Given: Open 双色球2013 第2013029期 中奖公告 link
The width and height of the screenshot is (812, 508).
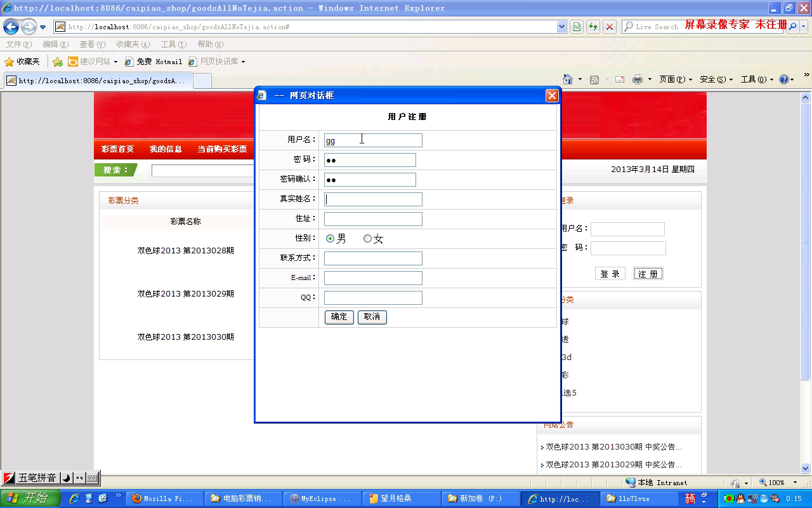Looking at the screenshot, I should [x=614, y=465].
